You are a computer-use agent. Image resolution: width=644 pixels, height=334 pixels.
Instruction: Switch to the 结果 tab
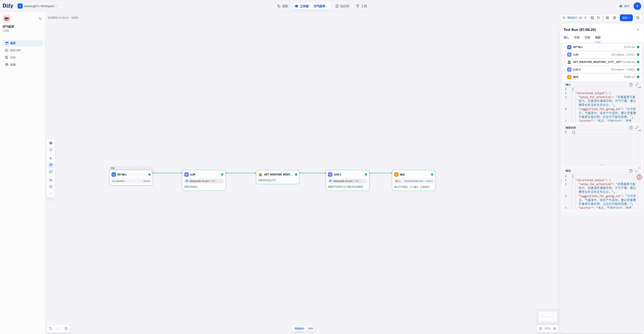[x=577, y=38]
